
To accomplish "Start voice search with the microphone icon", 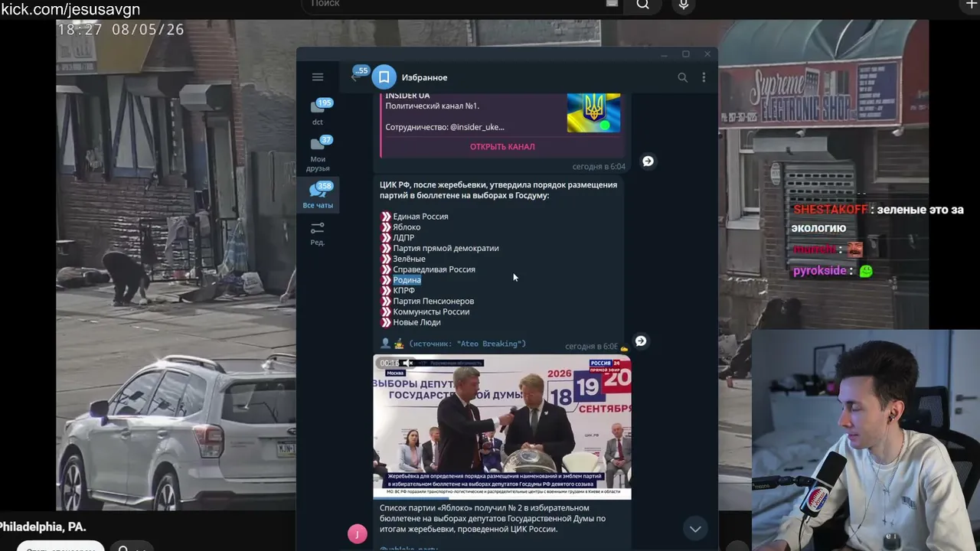I will [x=684, y=5].
